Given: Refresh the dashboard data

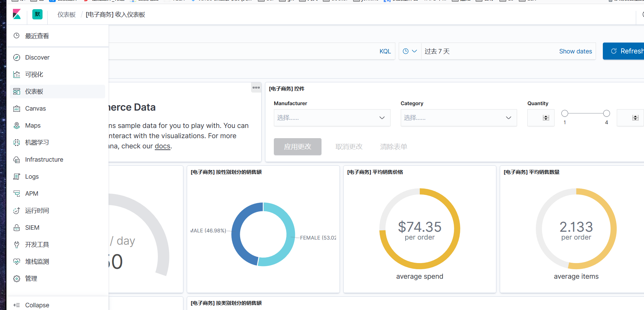Looking at the screenshot, I should click(x=623, y=51).
